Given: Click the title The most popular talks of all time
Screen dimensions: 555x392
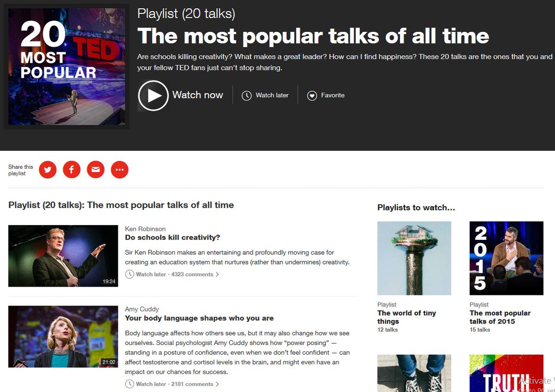Looking at the screenshot, I should coord(313,36).
